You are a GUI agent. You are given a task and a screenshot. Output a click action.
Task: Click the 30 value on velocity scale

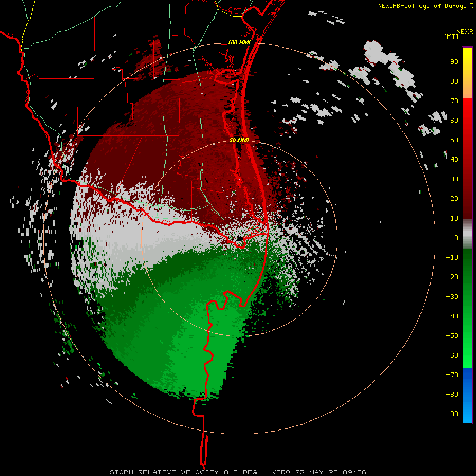(454, 179)
